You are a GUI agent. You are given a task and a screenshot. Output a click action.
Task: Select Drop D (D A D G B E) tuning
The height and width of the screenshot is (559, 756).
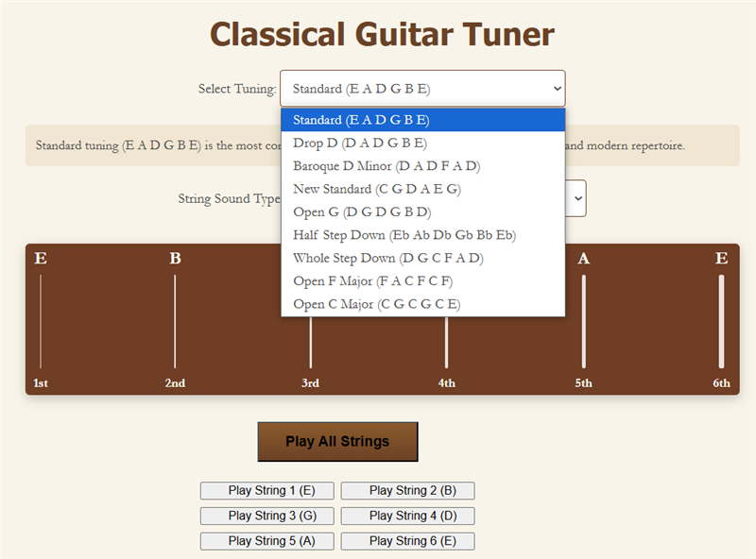pyautogui.click(x=422, y=143)
